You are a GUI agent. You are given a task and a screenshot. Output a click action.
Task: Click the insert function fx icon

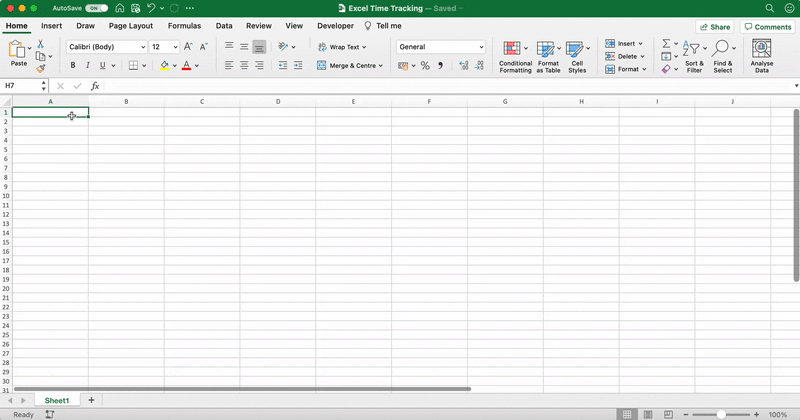click(95, 87)
